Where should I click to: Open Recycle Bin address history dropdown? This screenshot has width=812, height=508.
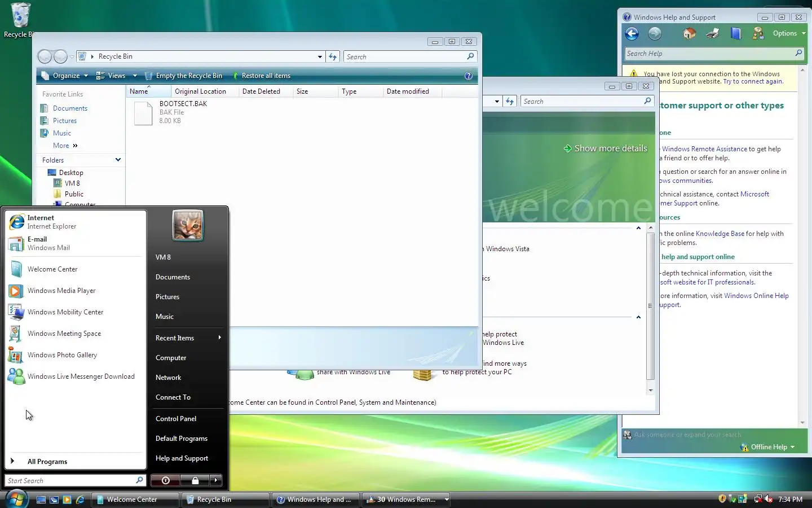320,56
